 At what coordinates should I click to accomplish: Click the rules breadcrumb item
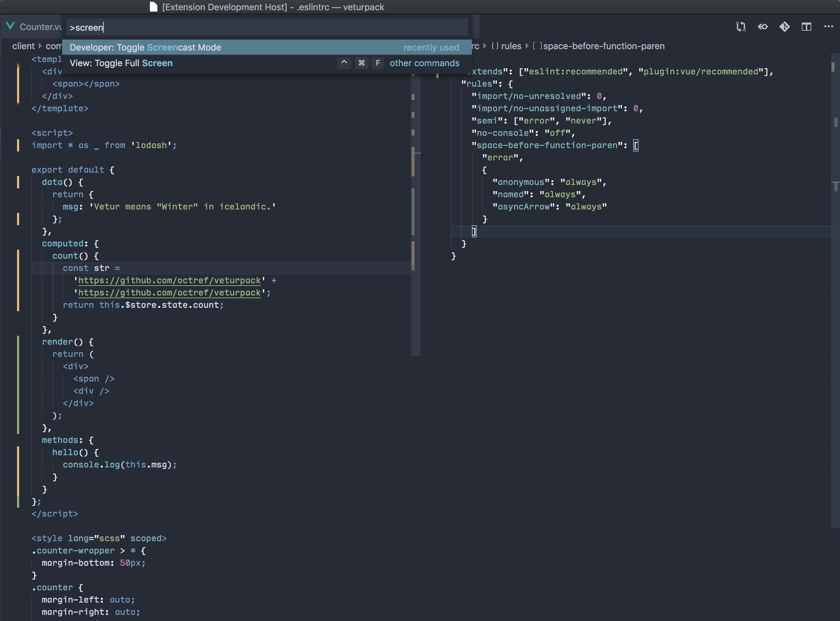click(511, 46)
